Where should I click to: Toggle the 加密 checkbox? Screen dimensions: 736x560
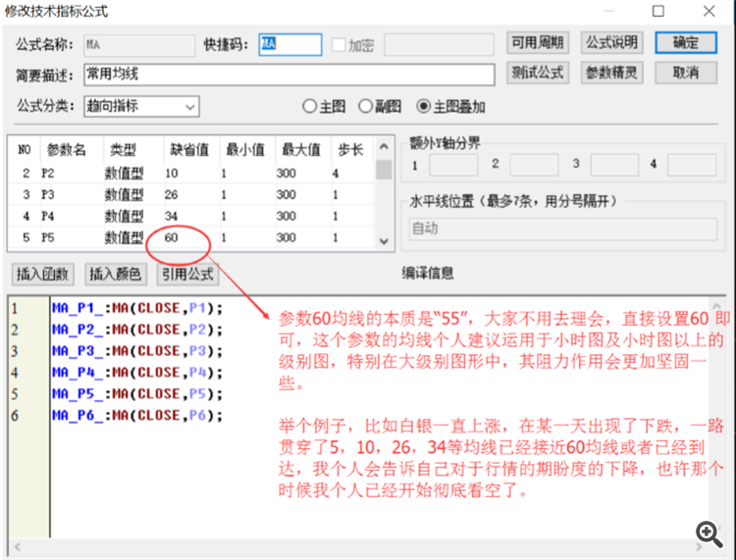339,45
